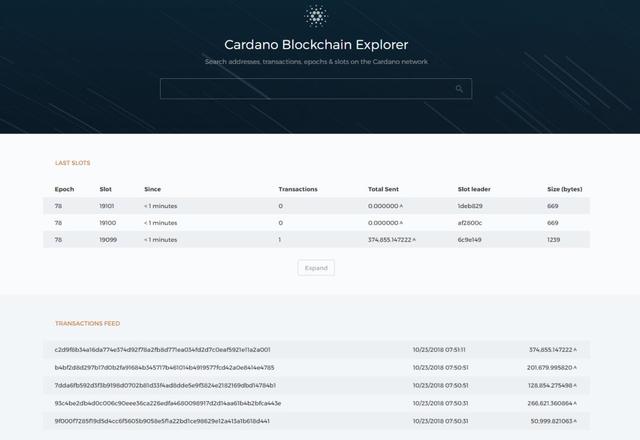This screenshot has width=640, height=440.
Task: Open transaction starting with c2d9f8b34a16
Action: point(162,350)
